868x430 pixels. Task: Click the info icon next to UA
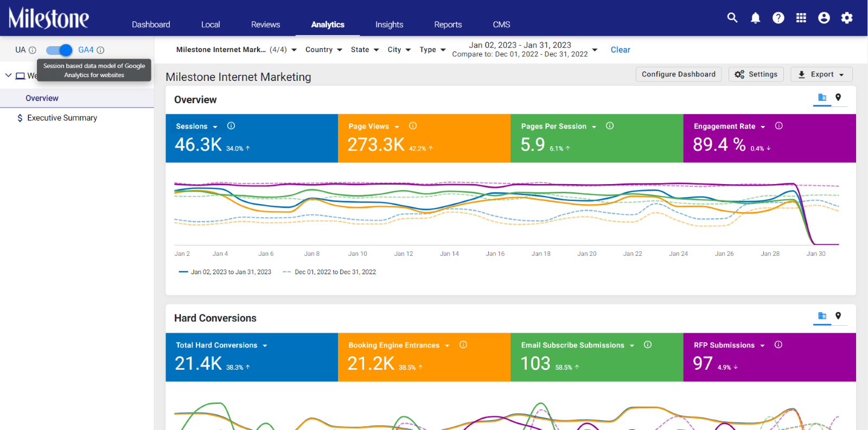33,50
